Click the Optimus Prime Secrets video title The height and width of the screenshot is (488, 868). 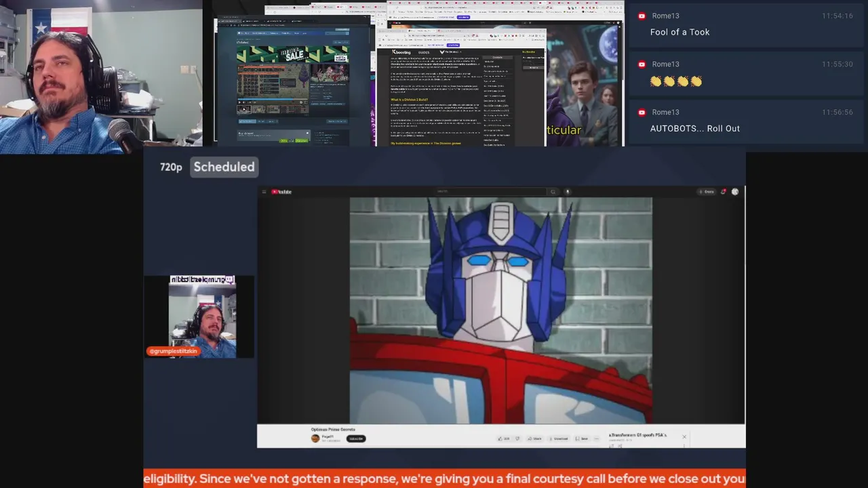coord(333,429)
